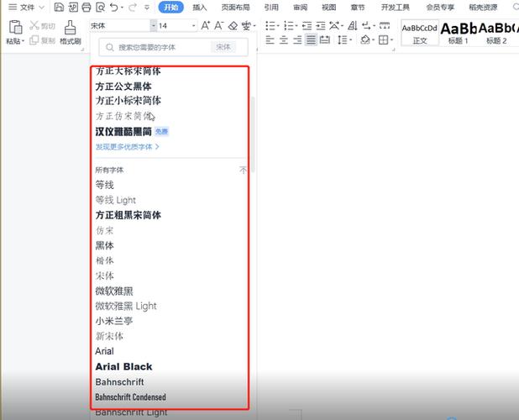Switch to the 章节 tab

pyautogui.click(x=358, y=7)
